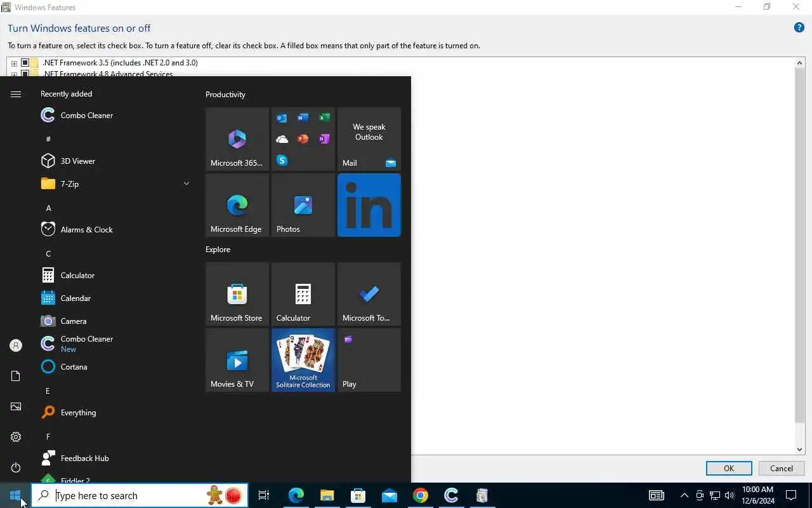This screenshot has height=508, width=812.
Task: Open the user account icon
Action: coord(16,345)
